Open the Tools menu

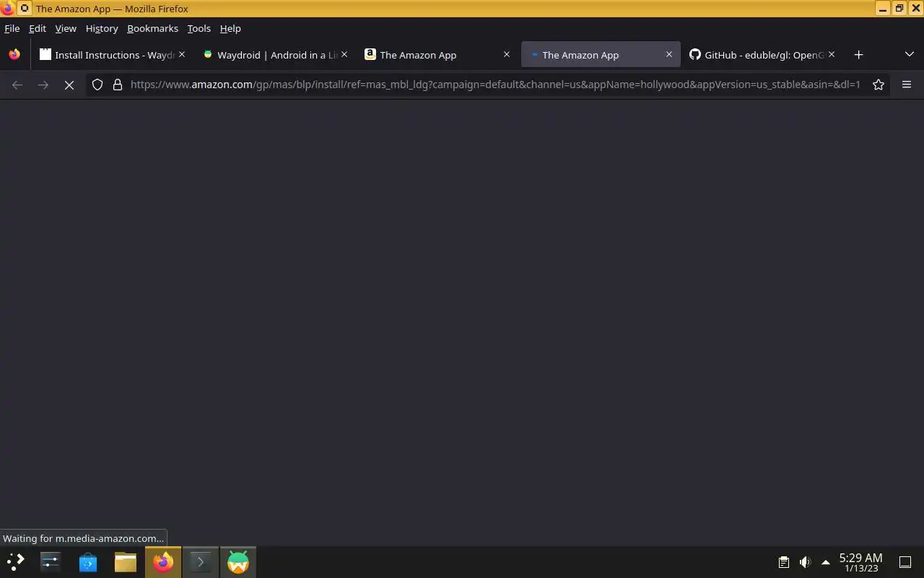[199, 28]
